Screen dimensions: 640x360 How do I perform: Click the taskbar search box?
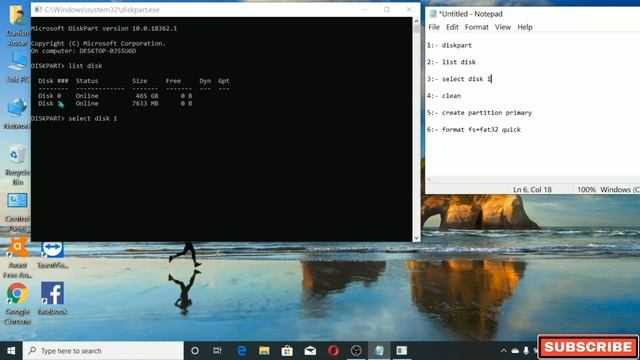click(103, 351)
